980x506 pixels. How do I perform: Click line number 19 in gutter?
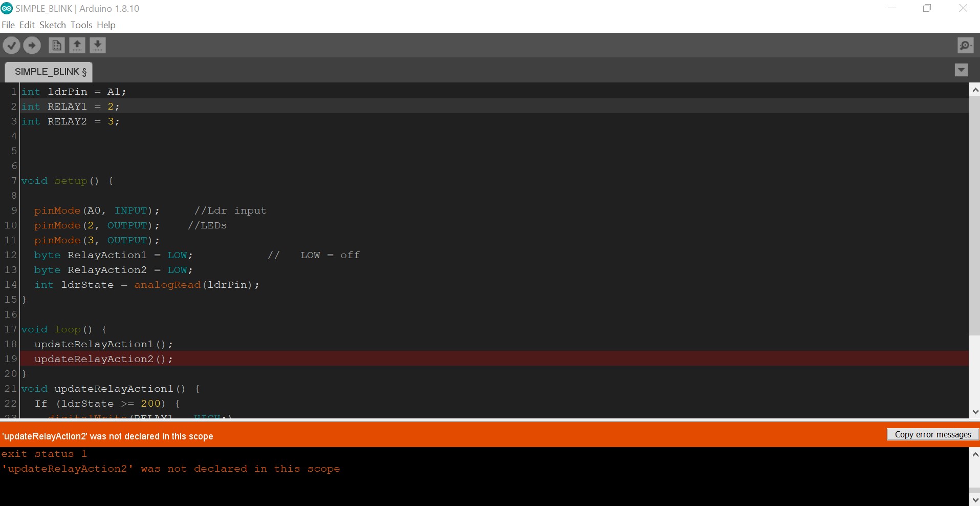[11, 359]
